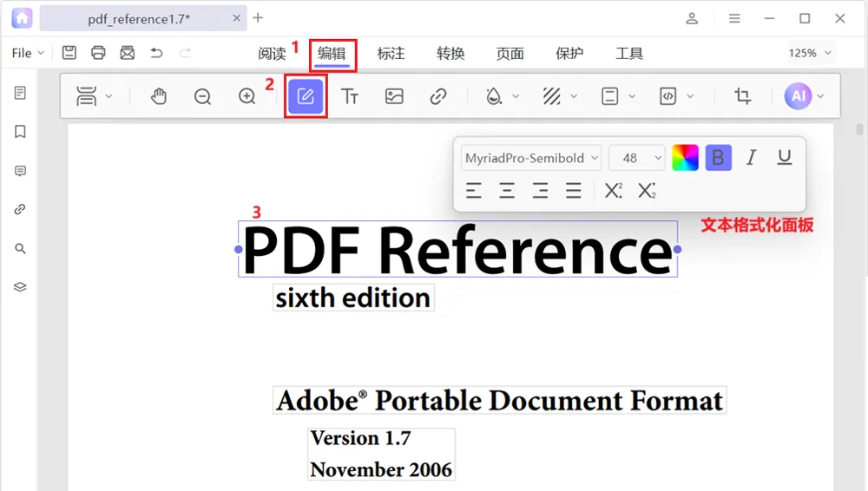
Task: Select the PDF Reference text block
Action: pyautogui.click(x=457, y=249)
